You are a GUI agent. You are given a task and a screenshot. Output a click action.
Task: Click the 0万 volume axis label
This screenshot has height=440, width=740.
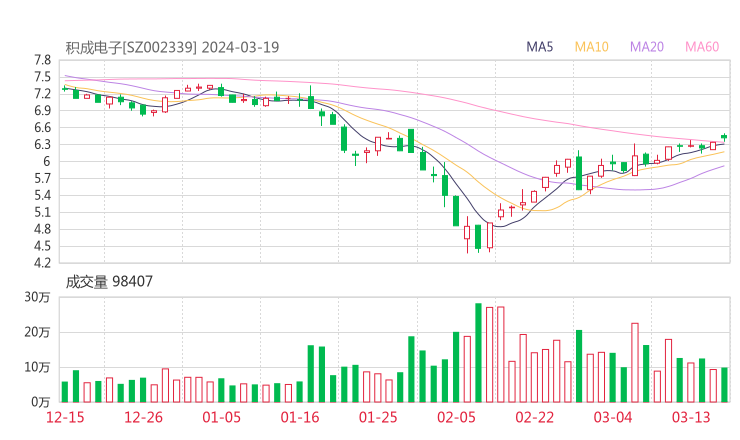click(41, 402)
